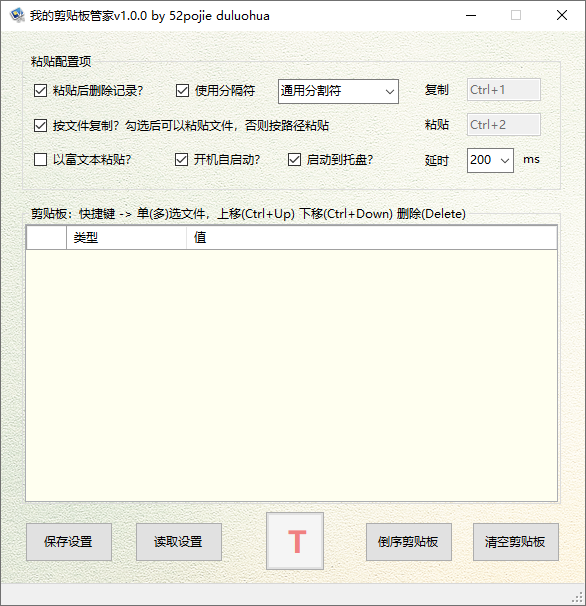Viewport: 586px width, 606px height.
Task: Click the red T icon button
Action: coord(295,541)
